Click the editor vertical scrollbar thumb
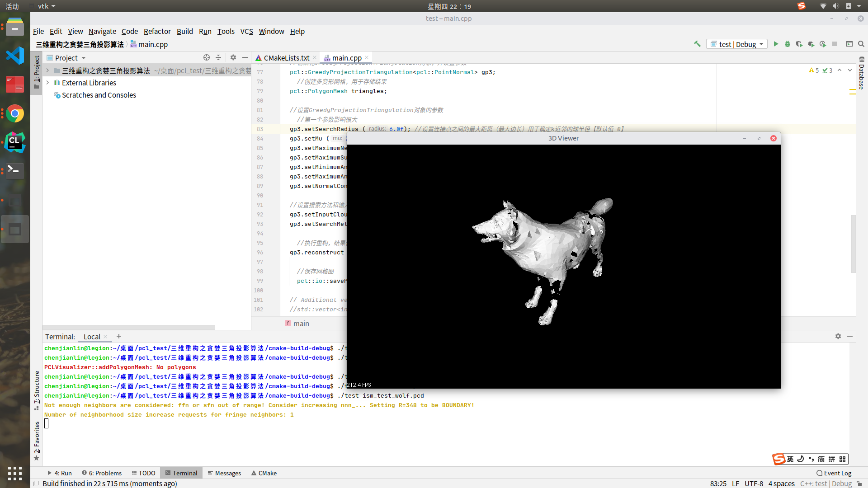 pyautogui.click(x=853, y=244)
